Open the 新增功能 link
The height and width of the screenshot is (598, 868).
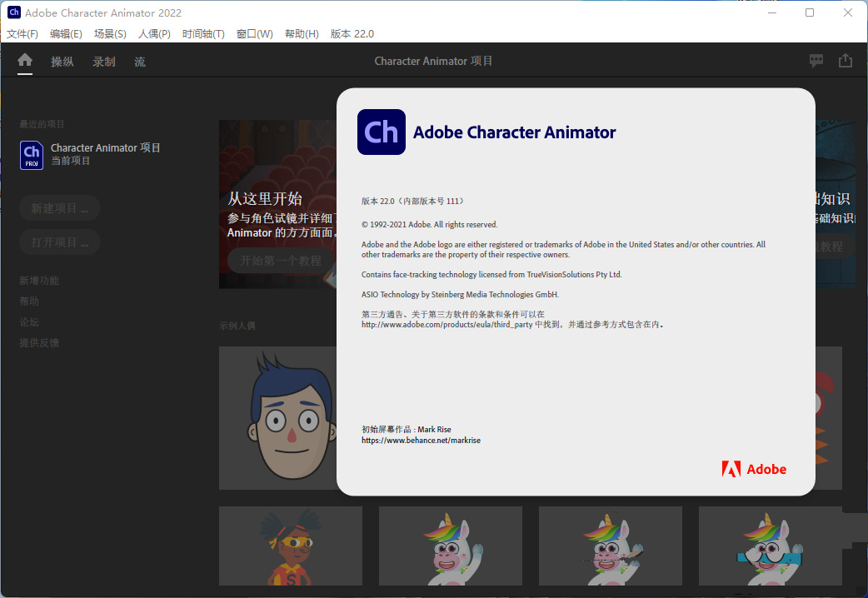point(39,281)
